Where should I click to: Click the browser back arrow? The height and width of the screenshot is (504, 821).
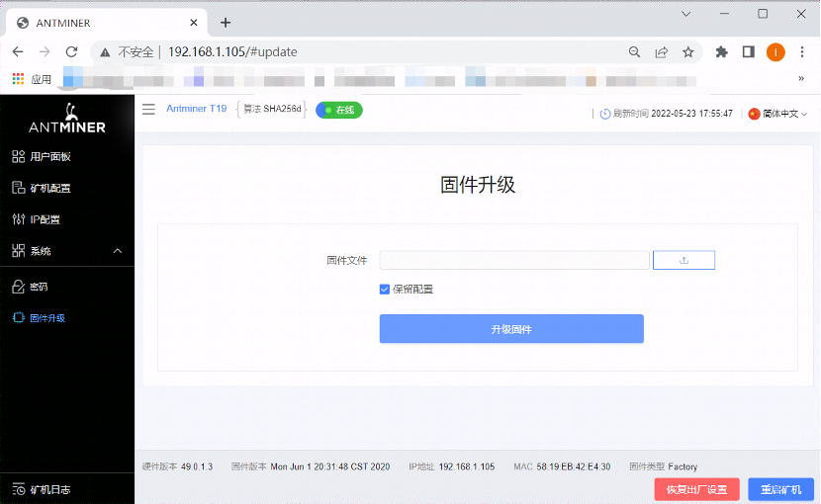(x=18, y=51)
